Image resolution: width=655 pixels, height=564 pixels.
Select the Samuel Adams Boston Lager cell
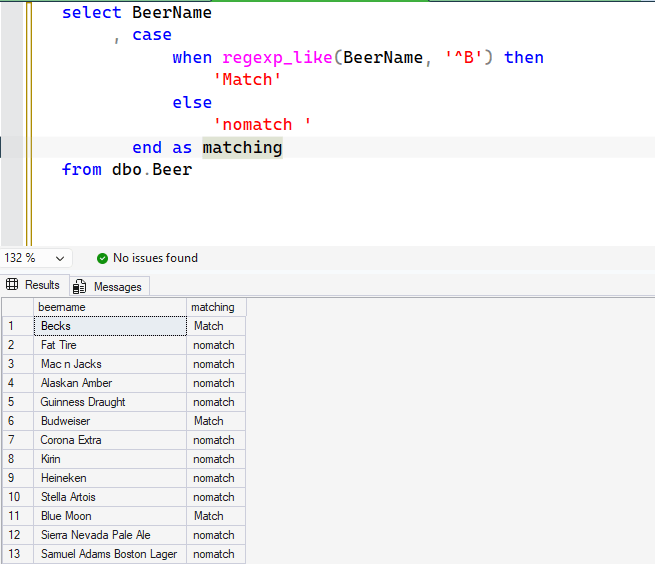coord(110,554)
